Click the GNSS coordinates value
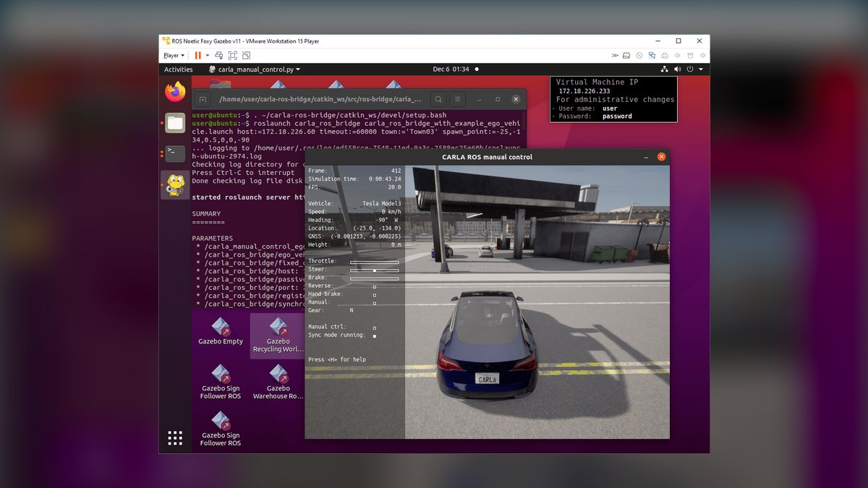The height and width of the screenshot is (488, 868). point(366,236)
